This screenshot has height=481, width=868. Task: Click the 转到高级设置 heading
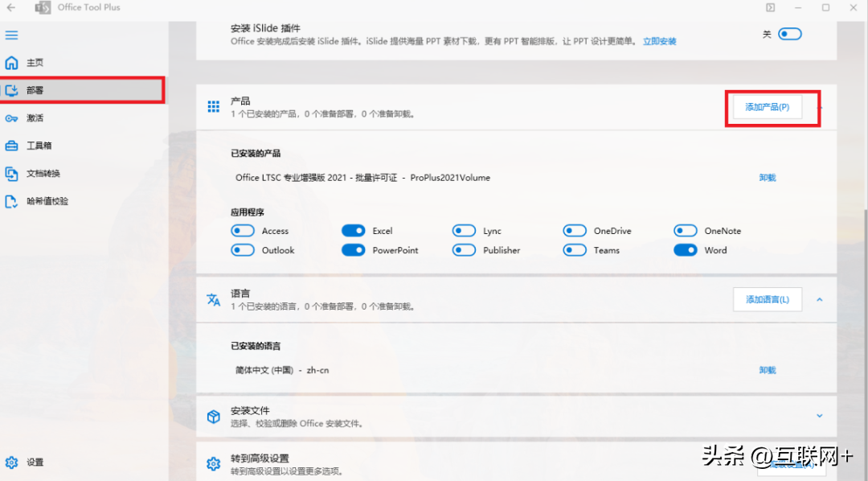tap(260, 458)
